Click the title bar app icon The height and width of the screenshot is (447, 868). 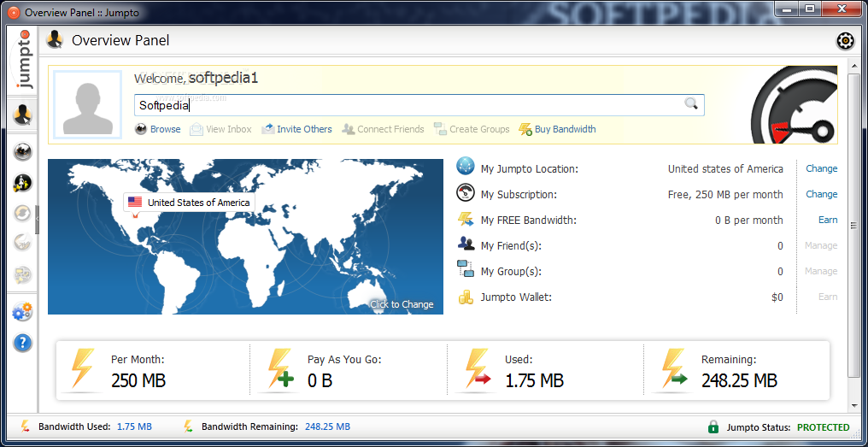pos(14,12)
